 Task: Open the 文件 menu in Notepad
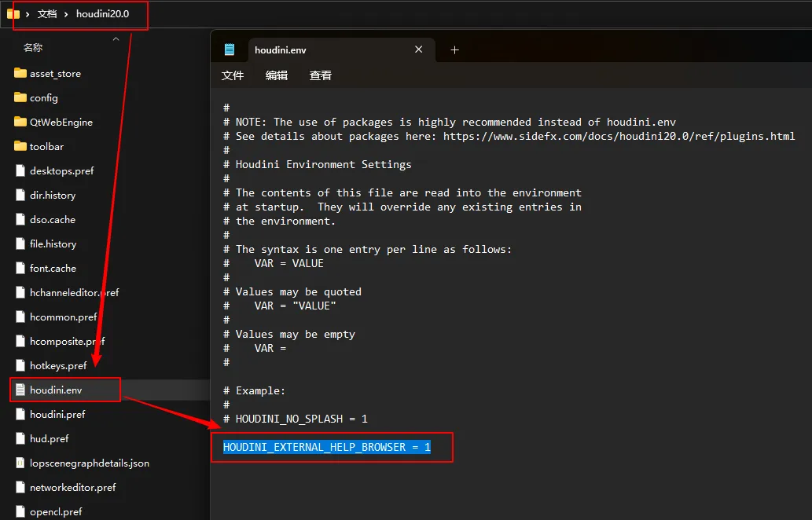coord(233,75)
